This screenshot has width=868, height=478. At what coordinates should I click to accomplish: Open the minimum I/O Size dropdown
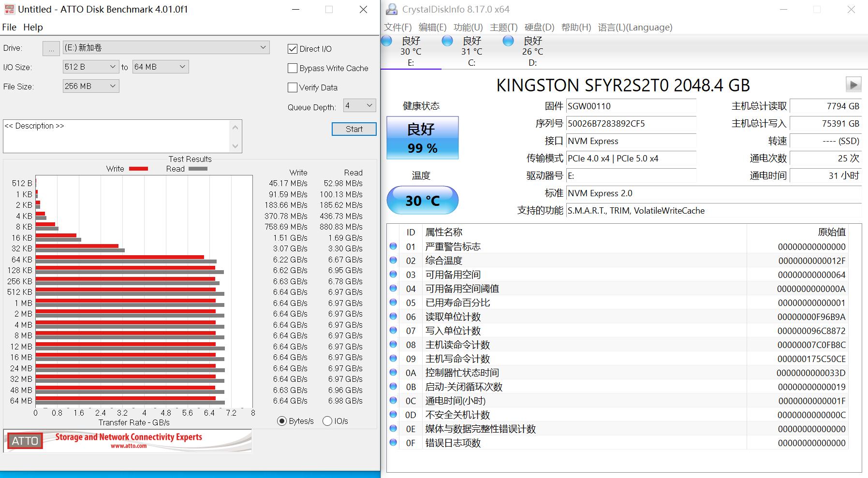click(91, 67)
